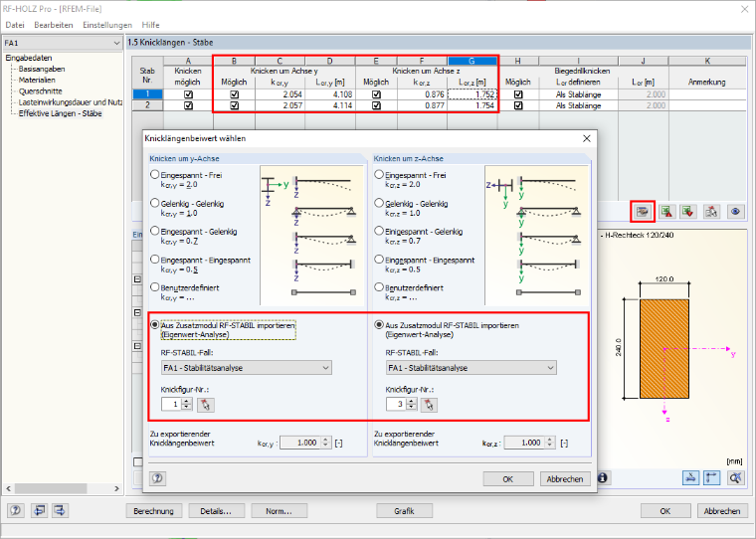Open RF-STABIL-Fall dropdown for z-axis
756x539 pixels.
click(471, 368)
